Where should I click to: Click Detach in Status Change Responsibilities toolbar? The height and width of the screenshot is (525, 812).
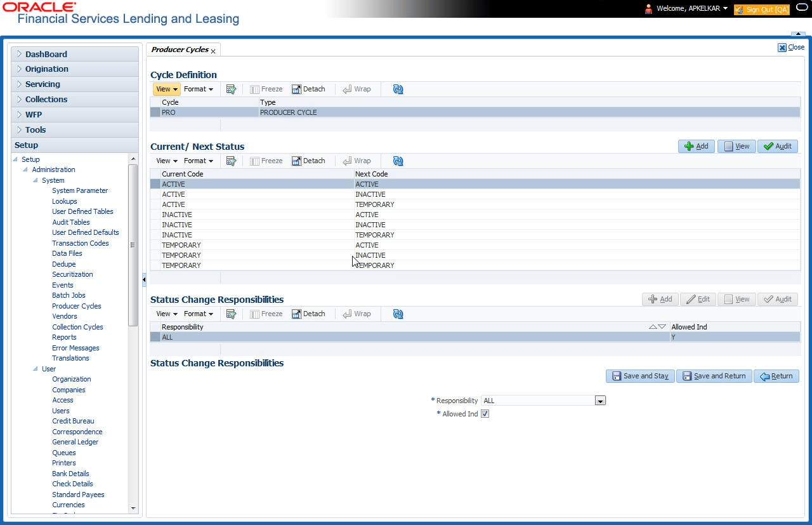click(x=308, y=314)
